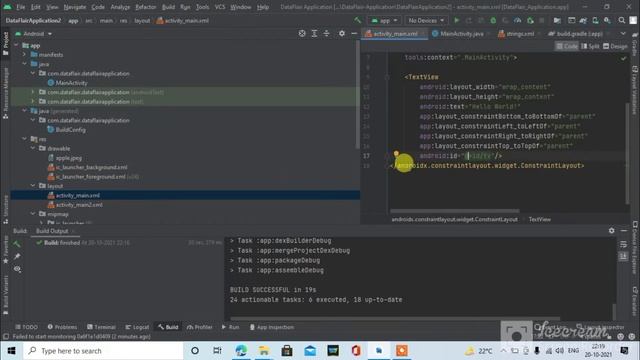640x360 pixels.
Task: Collapse all nodes in Project panel toolbar
Action: click(x=327, y=33)
